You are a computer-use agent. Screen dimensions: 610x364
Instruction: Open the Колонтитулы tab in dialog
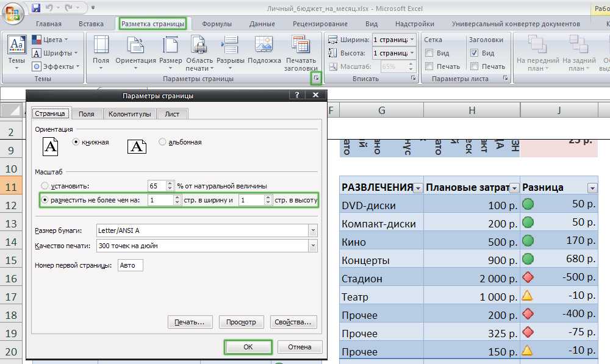[x=129, y=114]
